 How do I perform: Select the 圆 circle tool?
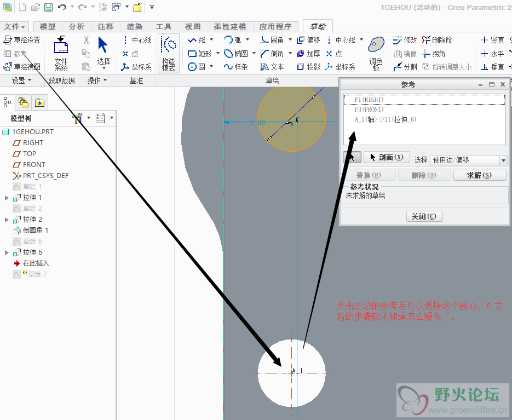click(197, 67)
